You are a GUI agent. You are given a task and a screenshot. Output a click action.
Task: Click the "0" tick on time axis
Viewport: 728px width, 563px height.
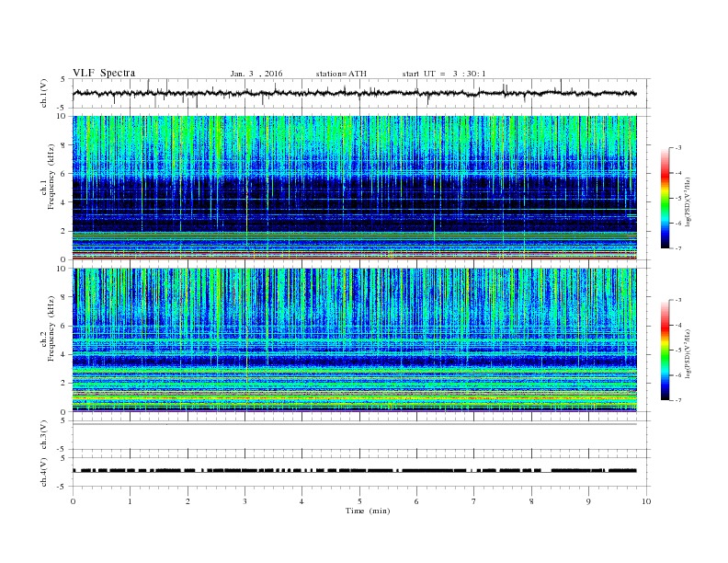pyautogui.click(x=73, y=501)
